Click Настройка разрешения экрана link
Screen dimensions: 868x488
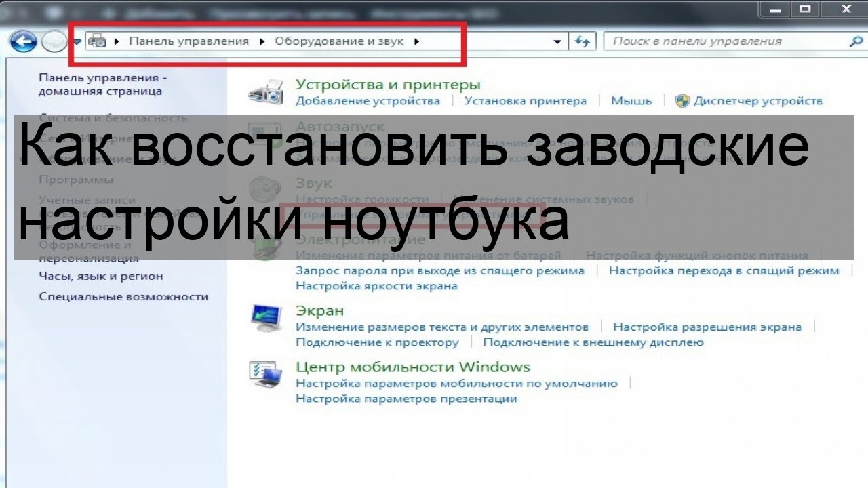coord(707,327)
